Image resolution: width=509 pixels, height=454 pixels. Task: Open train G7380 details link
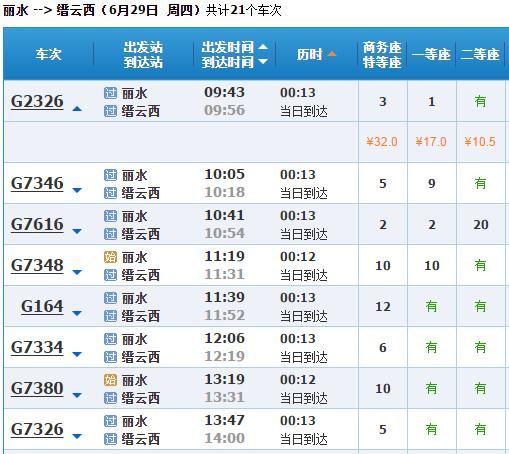37,388
